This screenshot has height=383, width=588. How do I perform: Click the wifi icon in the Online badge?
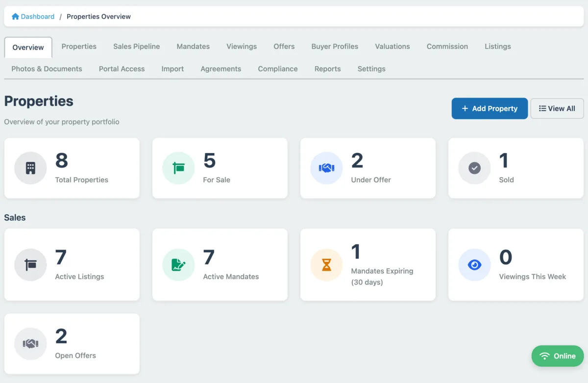click(544, 356)
